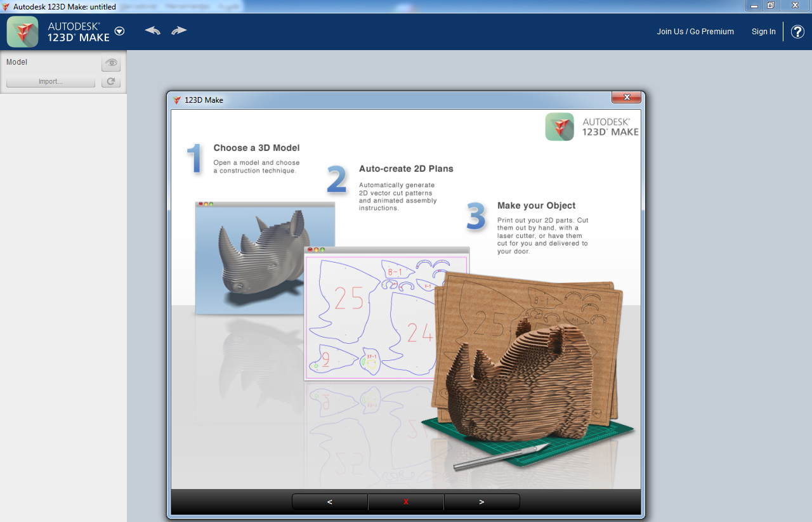Viewport: 812px width, 522px height.
Task: Dismiss the tutorial with red X button
Action: (406, 502)
